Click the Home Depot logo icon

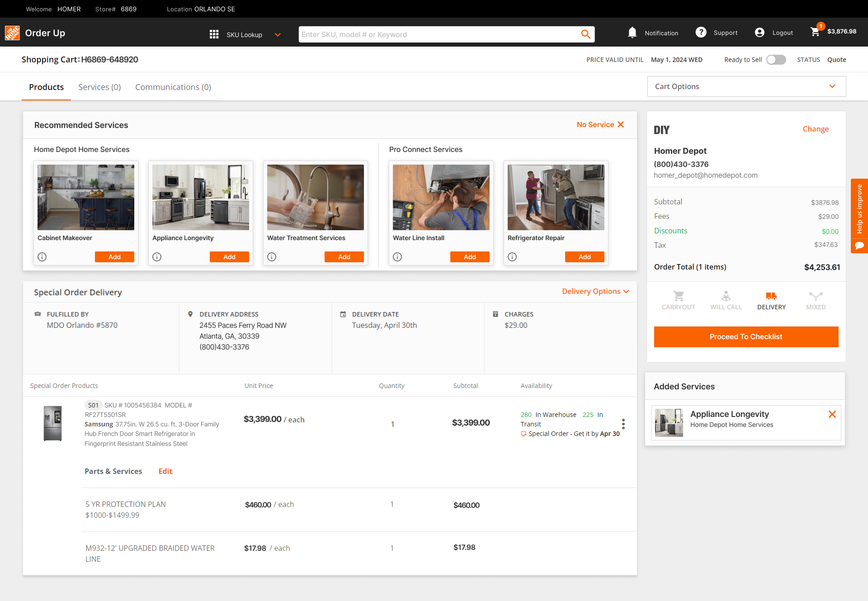[x=12, y=33]
